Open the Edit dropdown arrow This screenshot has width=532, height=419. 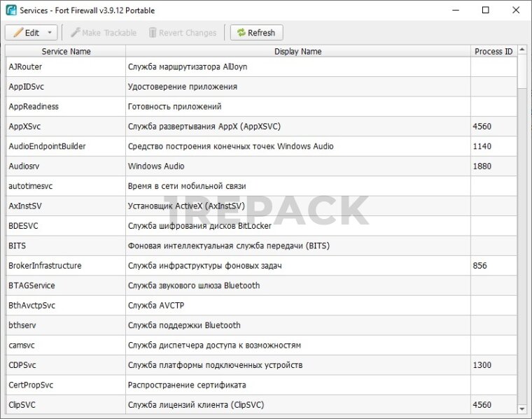coord(50,33)
